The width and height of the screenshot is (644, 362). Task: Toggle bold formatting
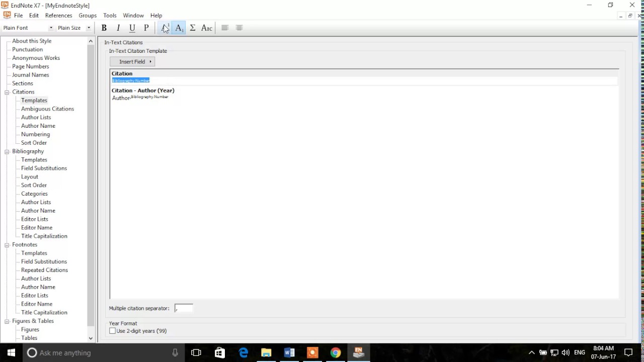[x=104, y=28]
